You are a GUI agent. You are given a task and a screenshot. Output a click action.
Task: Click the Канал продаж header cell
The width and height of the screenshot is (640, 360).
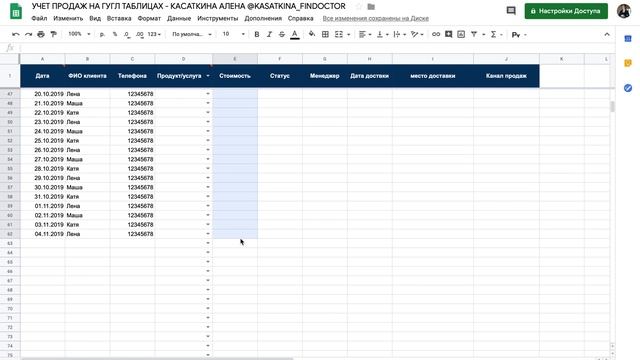(506, 76)
